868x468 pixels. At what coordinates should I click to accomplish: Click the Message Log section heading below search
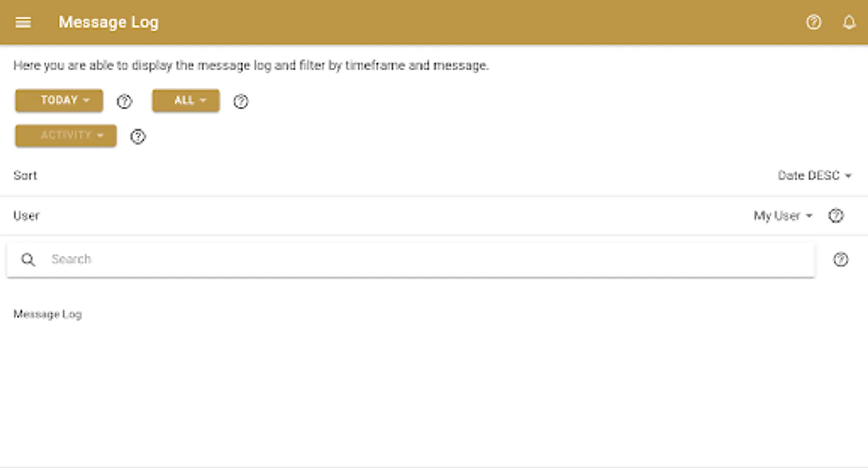(x=47, y=314)
